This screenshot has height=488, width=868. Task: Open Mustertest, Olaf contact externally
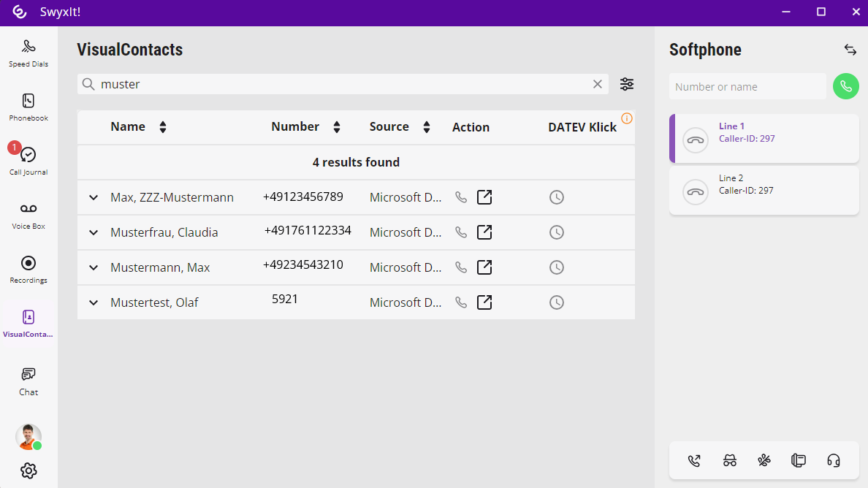coord(484,302)
